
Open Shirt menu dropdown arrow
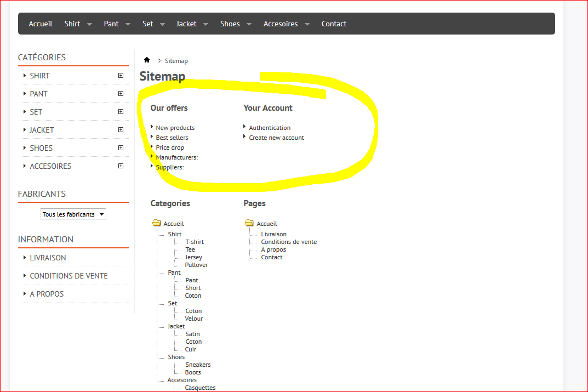click(89, 24)
